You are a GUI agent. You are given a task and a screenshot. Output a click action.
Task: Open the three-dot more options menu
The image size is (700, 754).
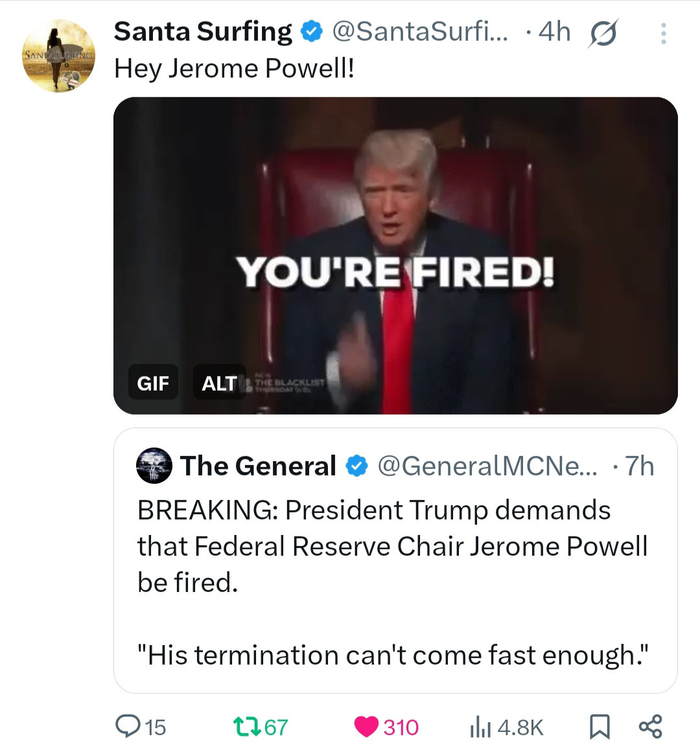663,34
